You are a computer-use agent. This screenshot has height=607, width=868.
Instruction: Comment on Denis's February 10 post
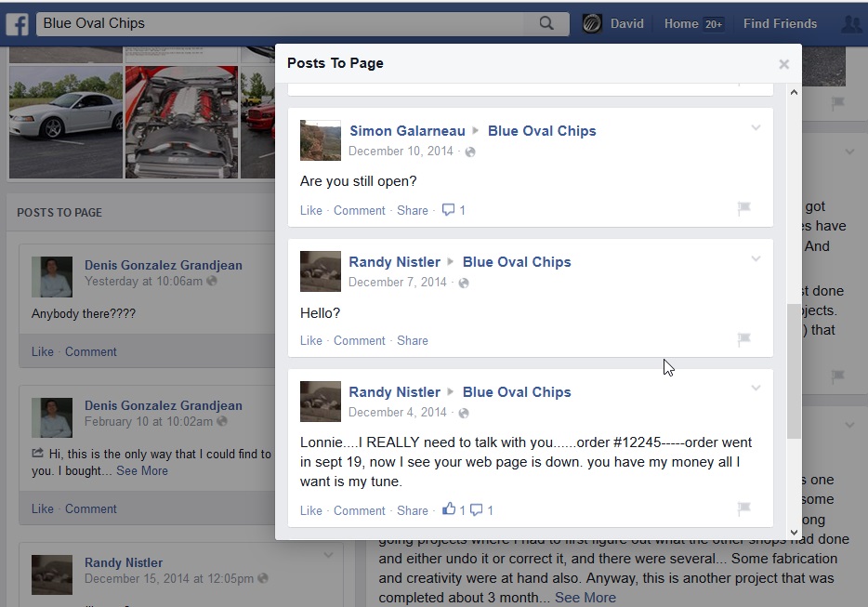click(91, 509)
